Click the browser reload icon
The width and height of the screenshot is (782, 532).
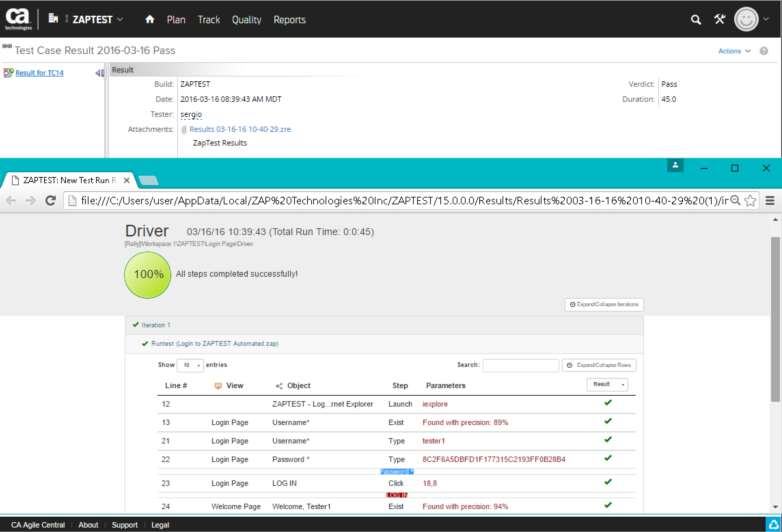tap(51, 201)
